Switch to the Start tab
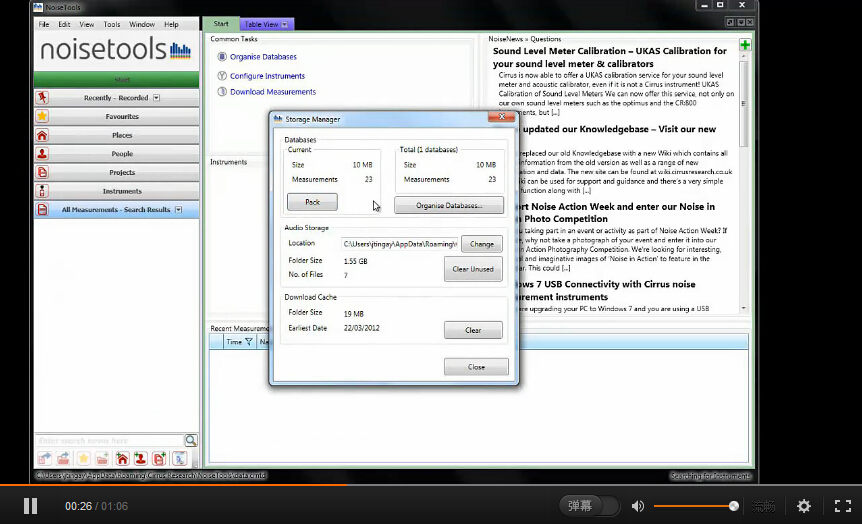Screen dimensions: 862x524 [x=221, y=24]
